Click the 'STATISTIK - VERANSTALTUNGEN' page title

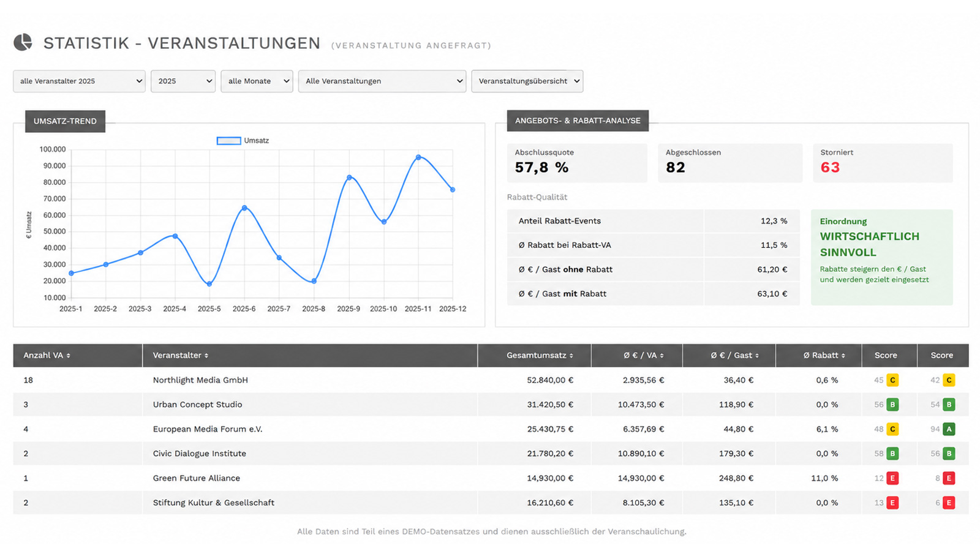182,43
